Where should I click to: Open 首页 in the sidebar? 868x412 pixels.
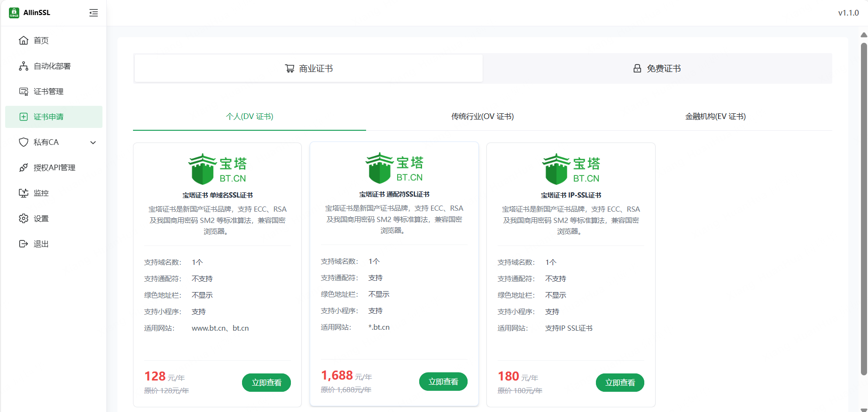54,40
